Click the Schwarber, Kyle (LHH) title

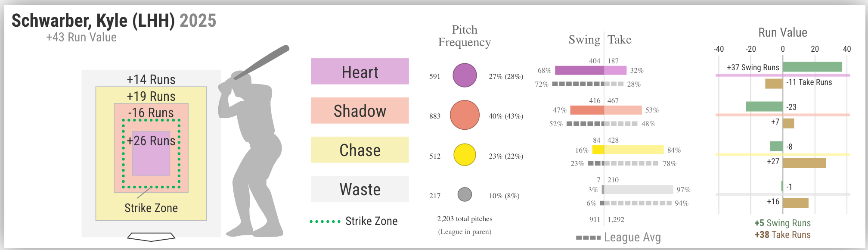point(93,21)
